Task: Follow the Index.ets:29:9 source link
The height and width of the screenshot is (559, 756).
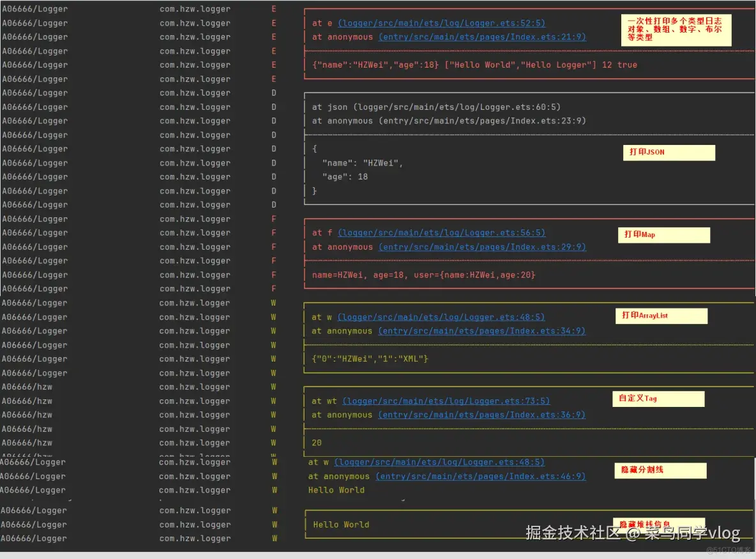Action: pos(482,247)
